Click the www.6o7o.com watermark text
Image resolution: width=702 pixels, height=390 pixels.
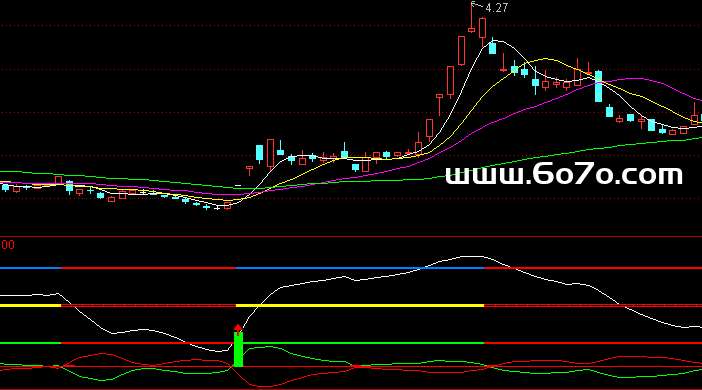click(x=564, y=175)
